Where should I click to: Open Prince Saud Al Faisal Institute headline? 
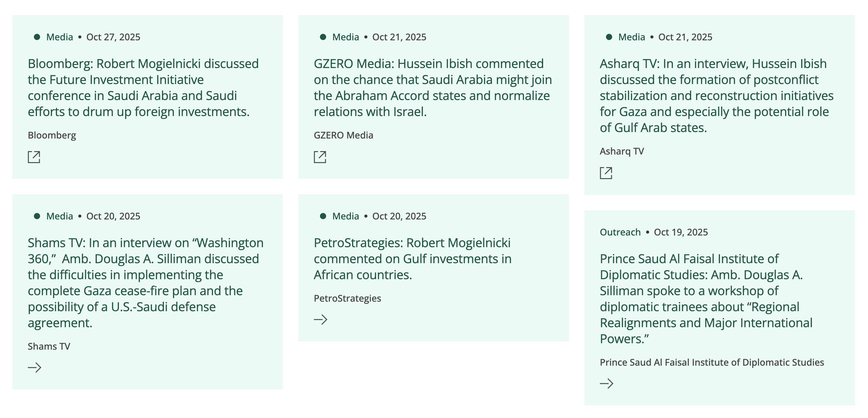[706, 299]
